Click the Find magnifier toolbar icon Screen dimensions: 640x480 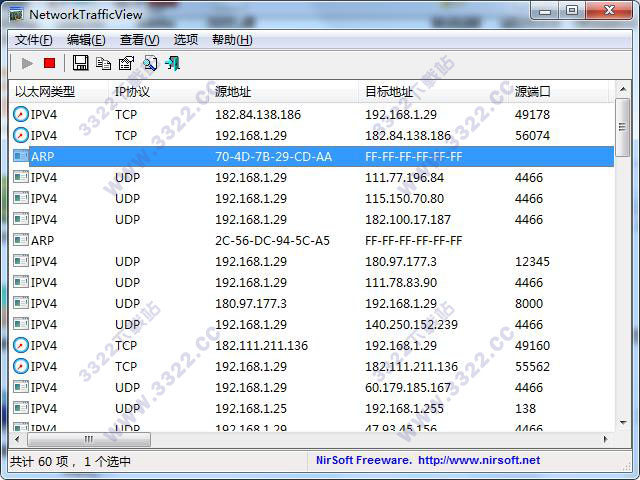tap(149, 63)
